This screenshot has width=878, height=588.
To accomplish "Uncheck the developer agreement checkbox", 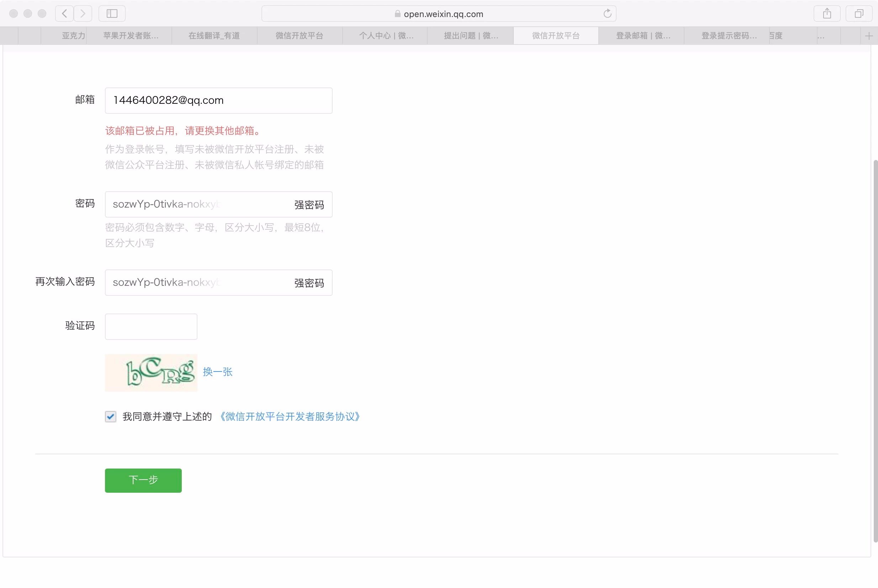I will [x=110, y=417].
